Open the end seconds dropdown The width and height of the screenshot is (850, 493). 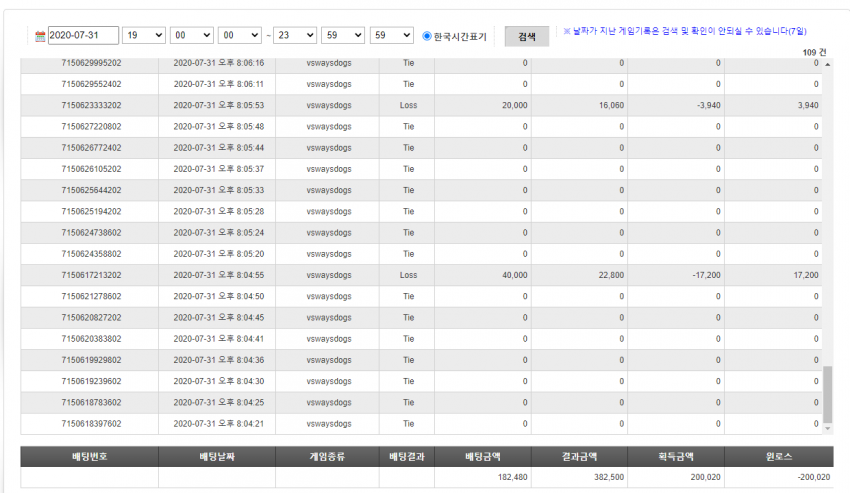[x=391, y=35]
